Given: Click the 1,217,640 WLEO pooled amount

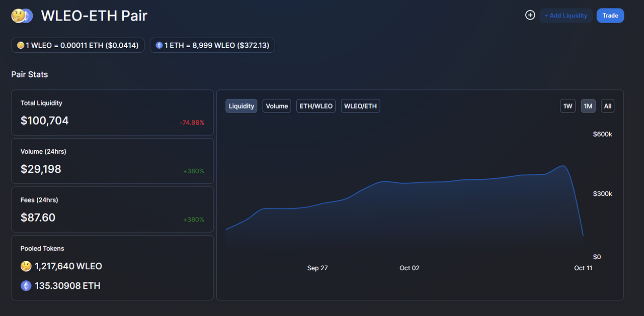Looking at the screenshot, I should click(x=68, y=266).
